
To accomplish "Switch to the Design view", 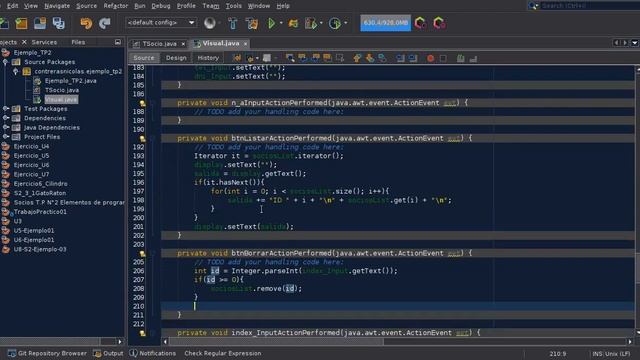I will (x=176, y=58).
